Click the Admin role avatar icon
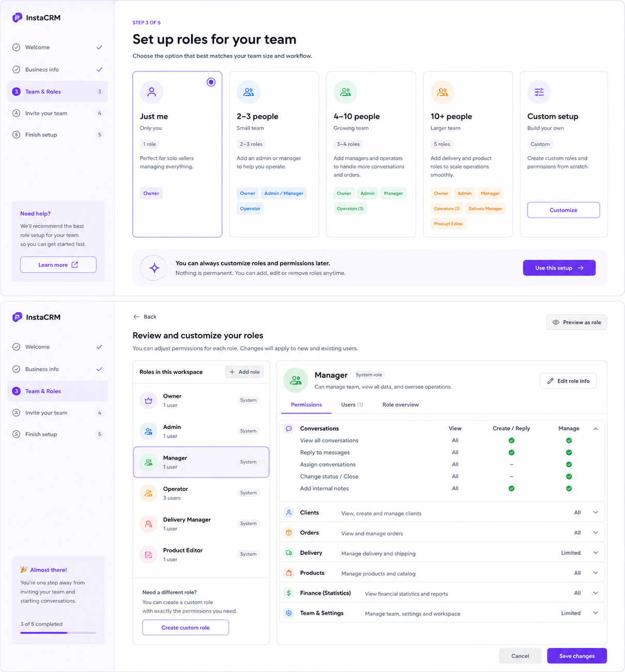 (148, 431)
